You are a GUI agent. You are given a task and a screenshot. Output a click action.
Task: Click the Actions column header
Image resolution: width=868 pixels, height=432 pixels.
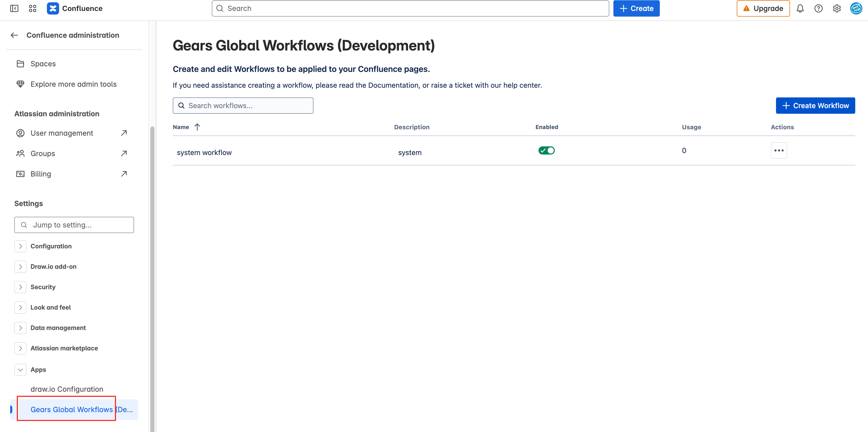(782, 127)
